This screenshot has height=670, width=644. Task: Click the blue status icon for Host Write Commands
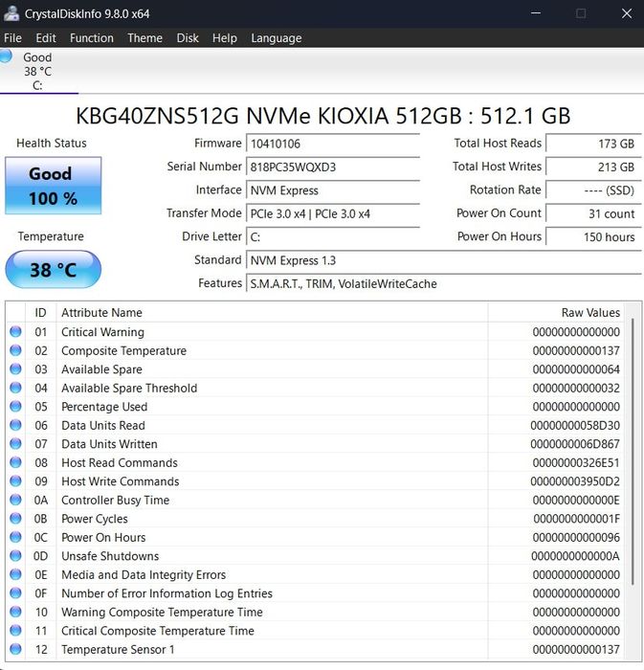pyautogui.click(x=16, y=481)
